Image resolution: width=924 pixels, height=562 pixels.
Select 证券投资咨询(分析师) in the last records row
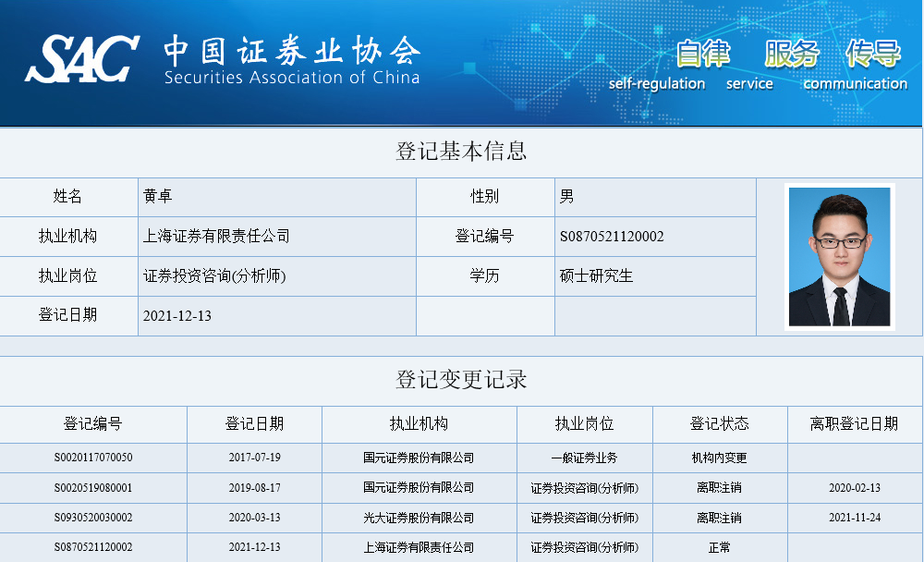(x=585, y=547)
